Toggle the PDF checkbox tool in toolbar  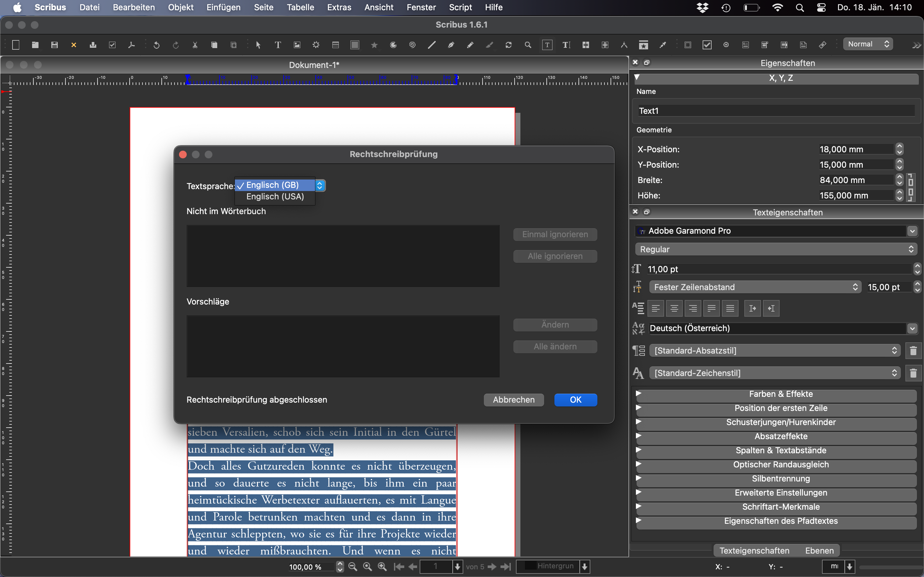point(707,45)
